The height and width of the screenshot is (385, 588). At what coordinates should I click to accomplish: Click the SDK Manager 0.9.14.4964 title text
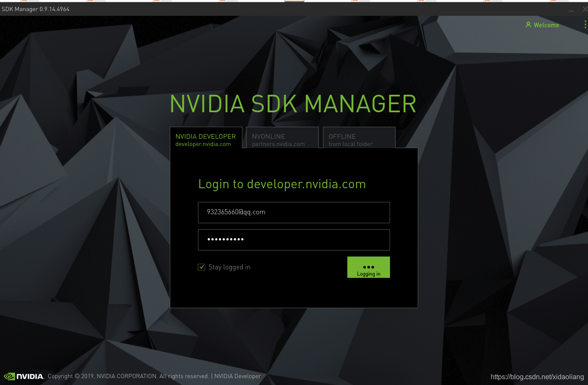click(35, 9)
